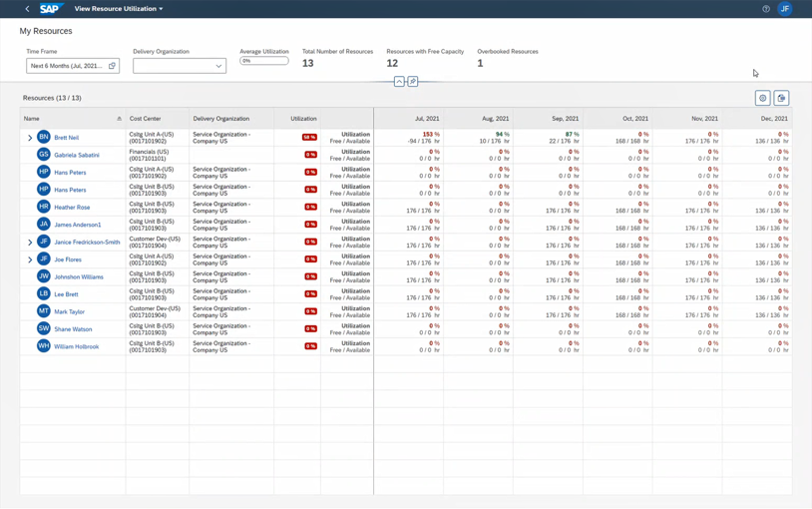
Task: Click the Average Utilization progress bar
Action: click(264, 61)
